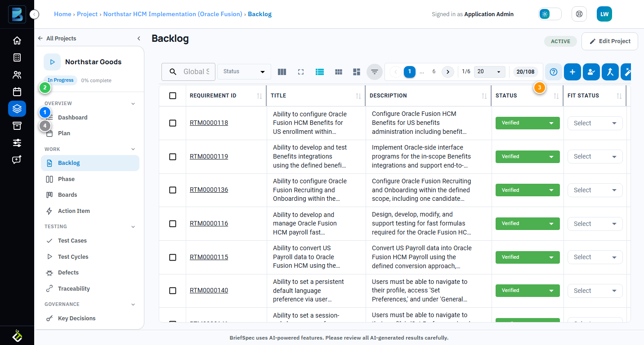Screen dimensions: 644x345
Task: Click the Northstar Goods play icon
Action: tap(52, 62)
